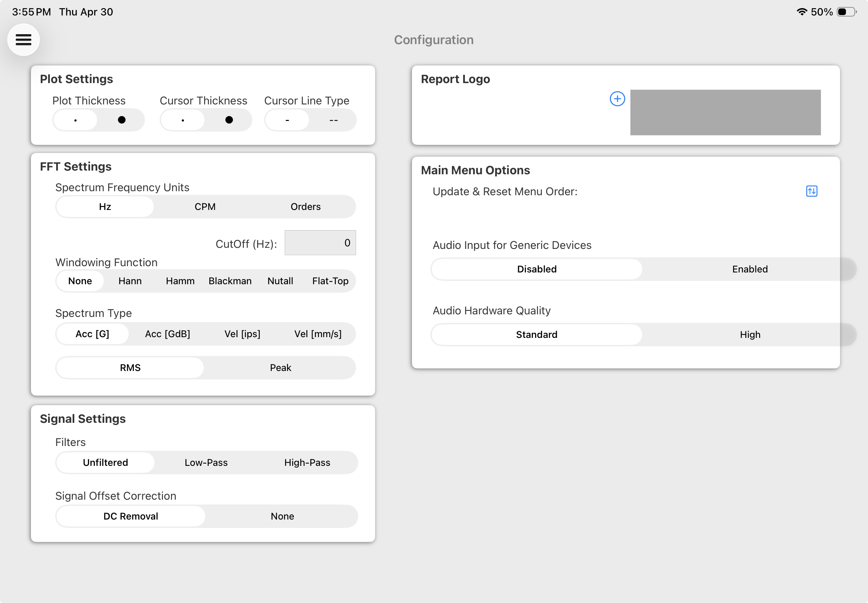868x603 pixels.
Task: Click the CutOff (Hz) input field
Action: click(x=320, y=243)
